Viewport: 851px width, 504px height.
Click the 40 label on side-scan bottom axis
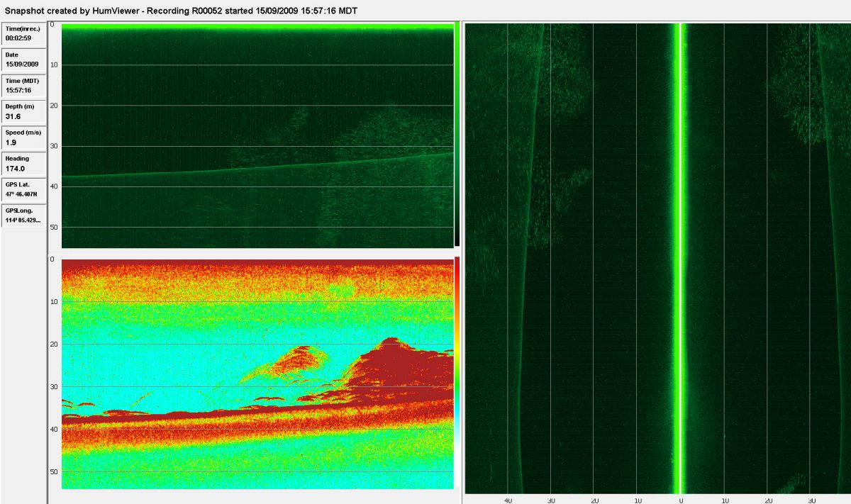click(508, 499)
